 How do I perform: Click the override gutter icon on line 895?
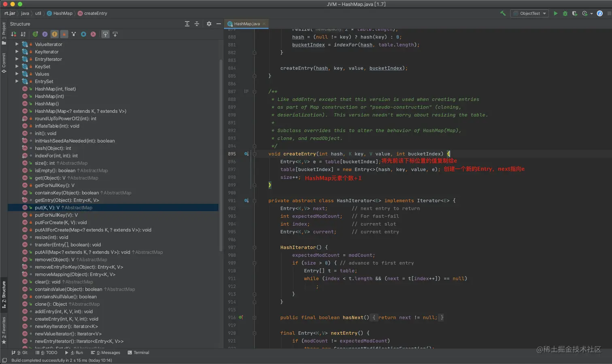246,154
